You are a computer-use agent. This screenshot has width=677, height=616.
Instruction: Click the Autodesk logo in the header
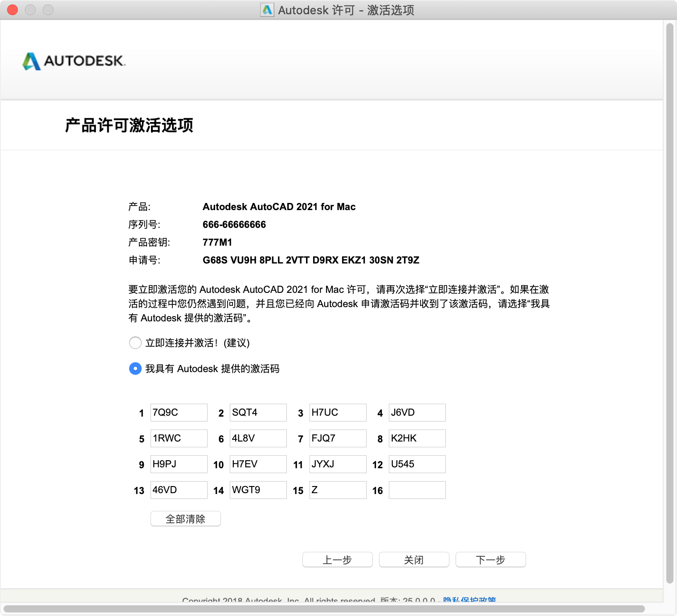(74, 61)
